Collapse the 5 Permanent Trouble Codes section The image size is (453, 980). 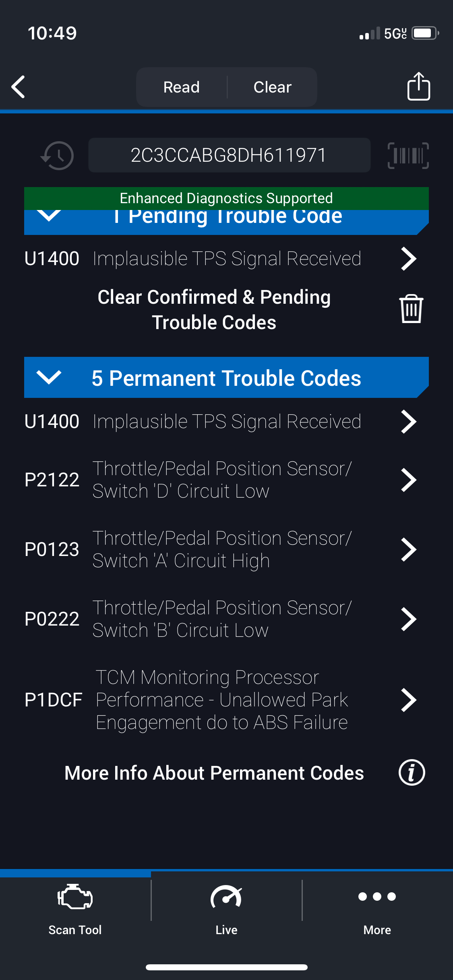[49, 377]
